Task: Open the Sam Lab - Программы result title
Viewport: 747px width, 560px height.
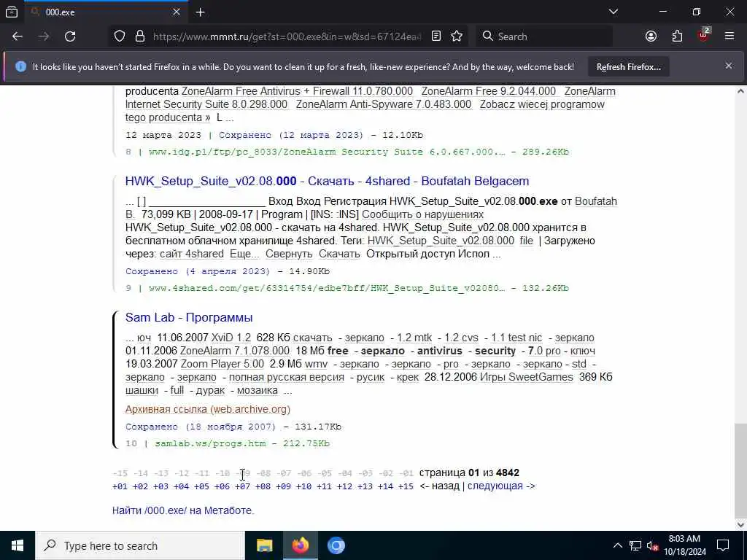Action: [x=189, y=317]
